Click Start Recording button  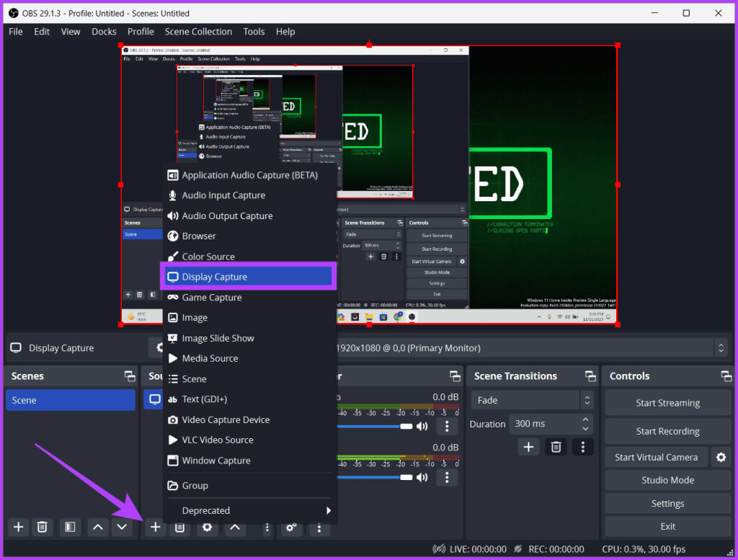pyautogui.click(x=667, y=431)
